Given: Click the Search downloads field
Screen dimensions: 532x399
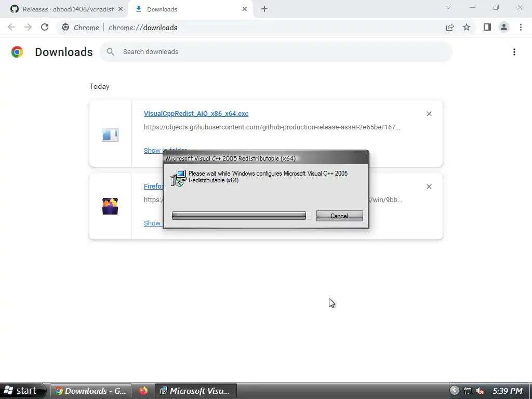Looking at the screenshot, I should coord(276,52).
